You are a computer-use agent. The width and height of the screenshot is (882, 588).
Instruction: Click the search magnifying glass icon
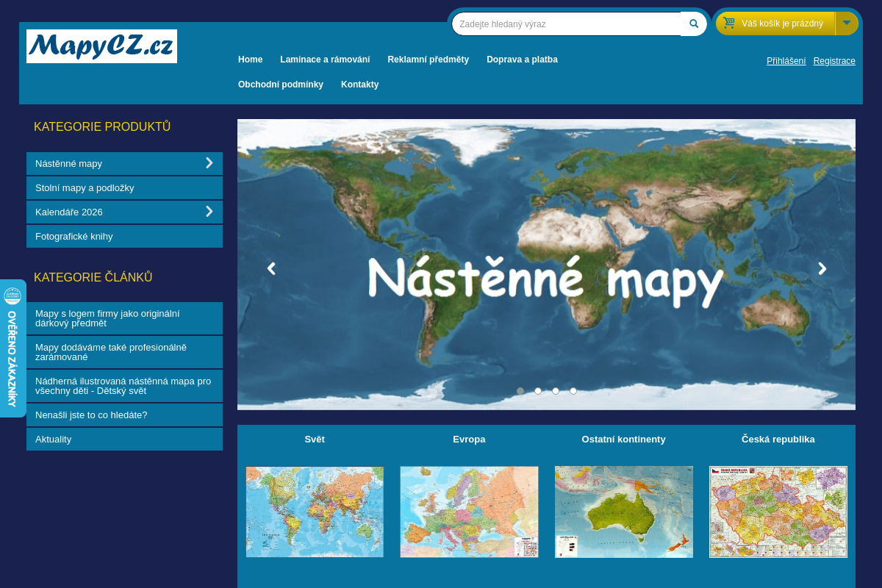(692, 24)
